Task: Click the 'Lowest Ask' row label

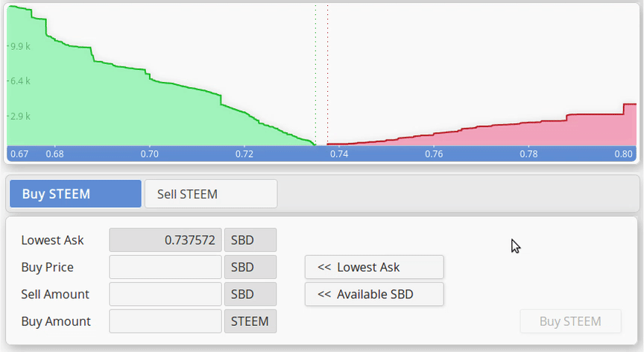Action: (x=53, y=240)
